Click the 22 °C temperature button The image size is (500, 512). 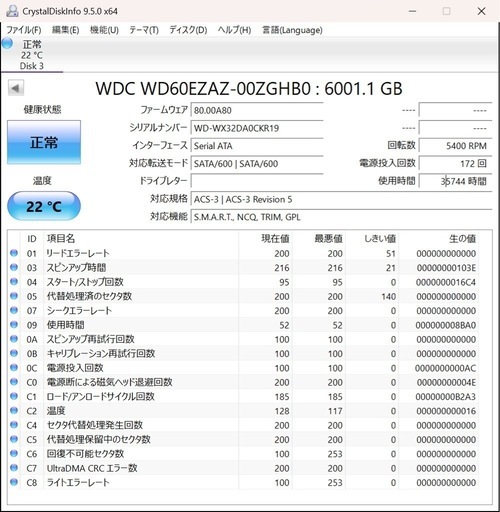pyautogui.click(x=44, y=206)
